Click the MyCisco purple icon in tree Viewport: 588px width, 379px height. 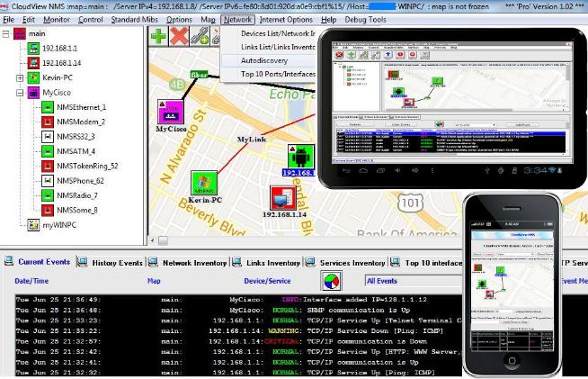click(x=33, y=93)
